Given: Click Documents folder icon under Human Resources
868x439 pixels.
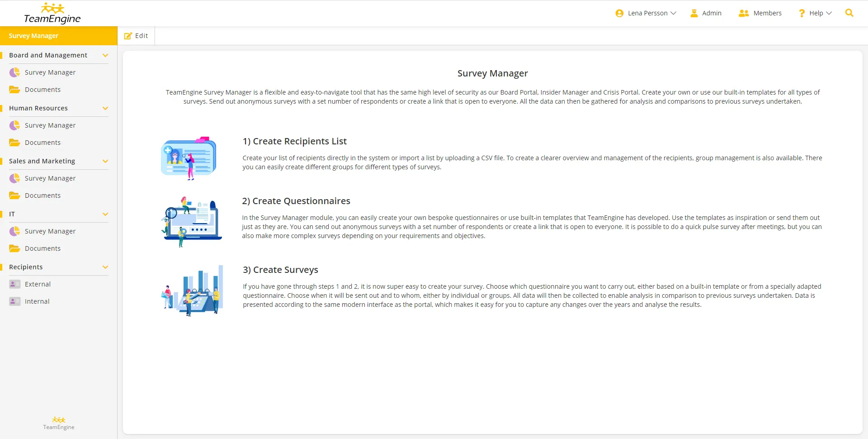Looking at the screenshot, I should pyautogui.click(x=14, y=143).
